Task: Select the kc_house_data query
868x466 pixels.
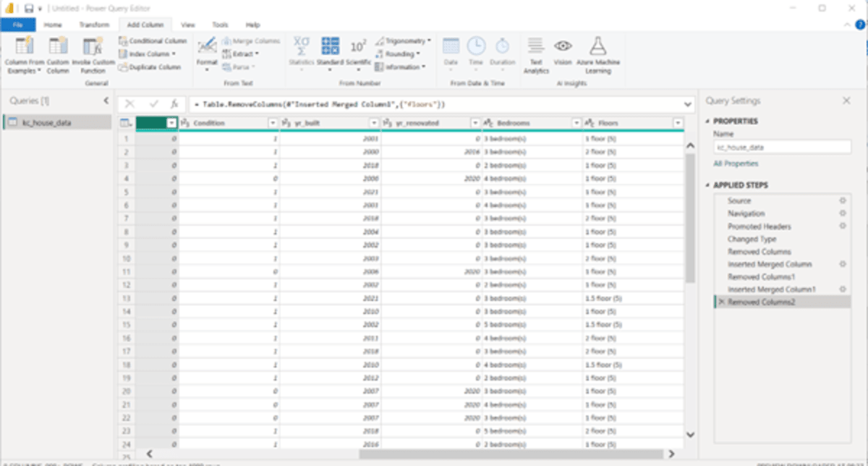Action: click(x=57, y=123)
